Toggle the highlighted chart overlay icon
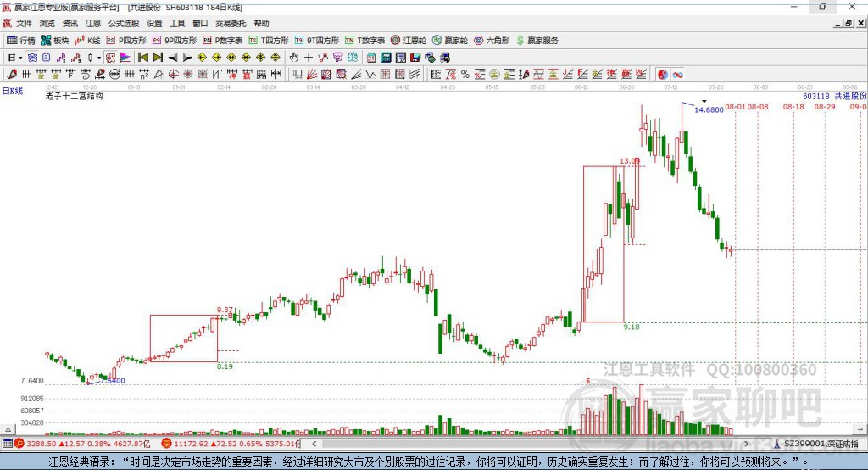 click(111, 58)
